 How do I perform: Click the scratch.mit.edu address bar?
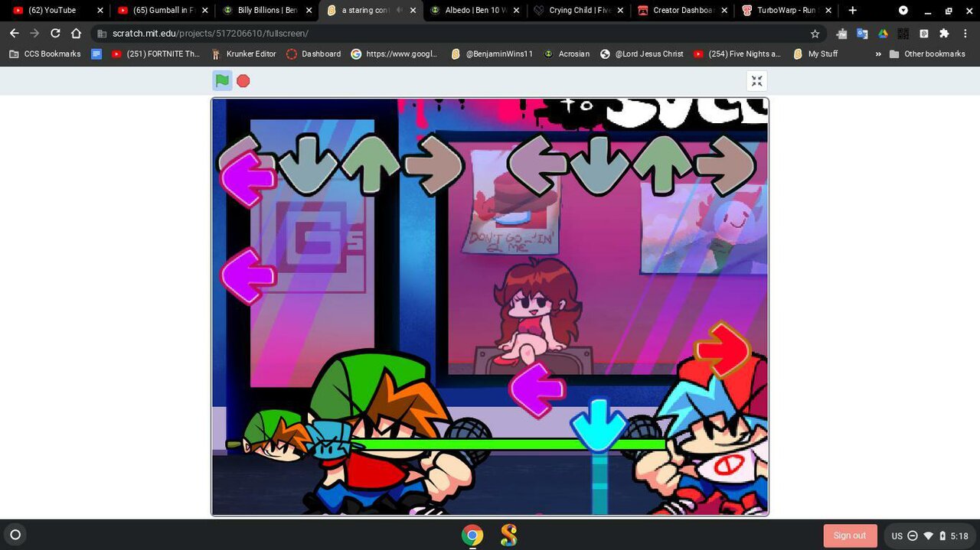452,34
